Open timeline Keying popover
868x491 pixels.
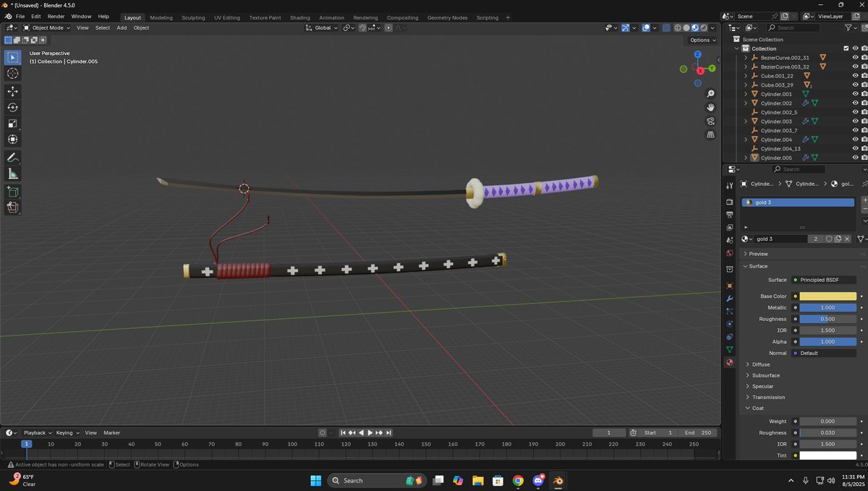(x=67, y=432)
